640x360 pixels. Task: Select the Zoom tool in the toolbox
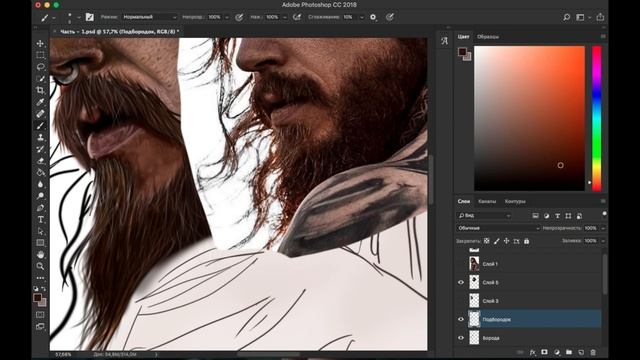pos(40,266)
